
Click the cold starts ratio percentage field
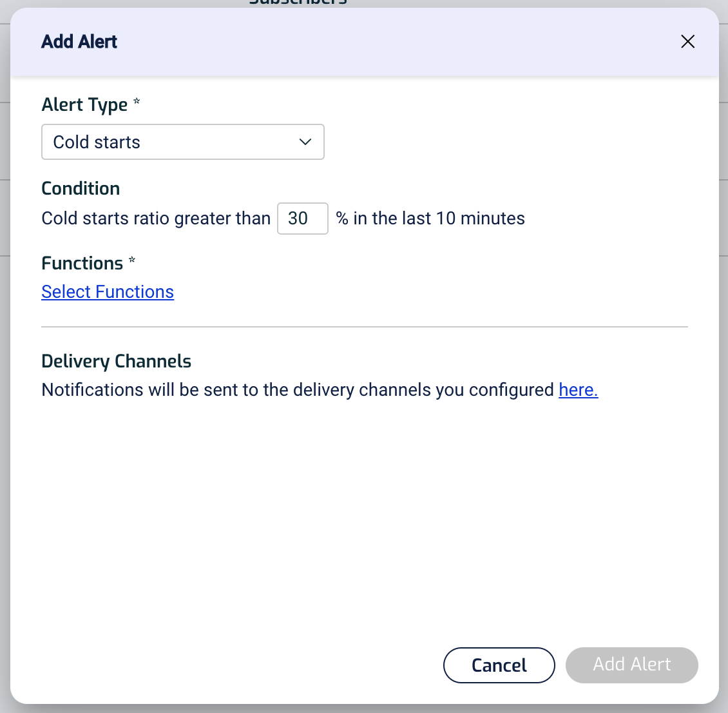303,219
